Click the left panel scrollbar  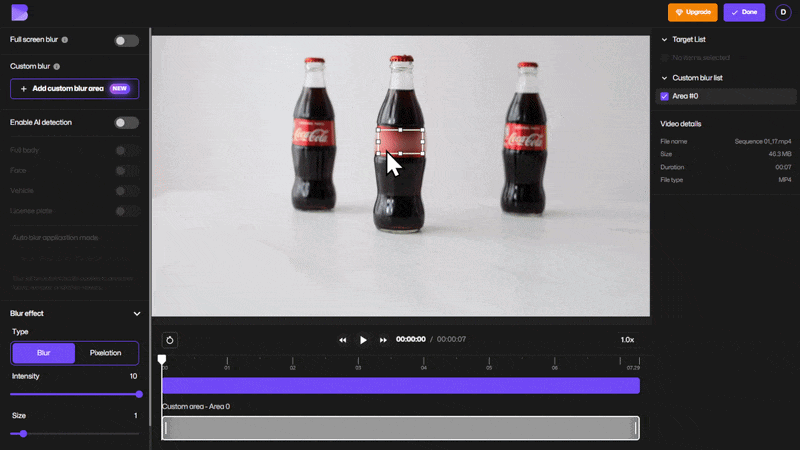pyautogui.click(x=150, y=227)
